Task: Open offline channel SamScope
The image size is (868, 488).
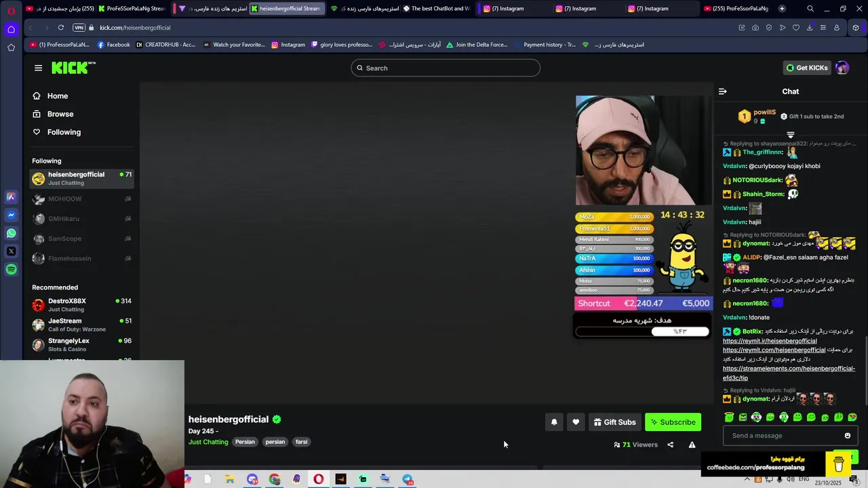Action: click(81, 239)
